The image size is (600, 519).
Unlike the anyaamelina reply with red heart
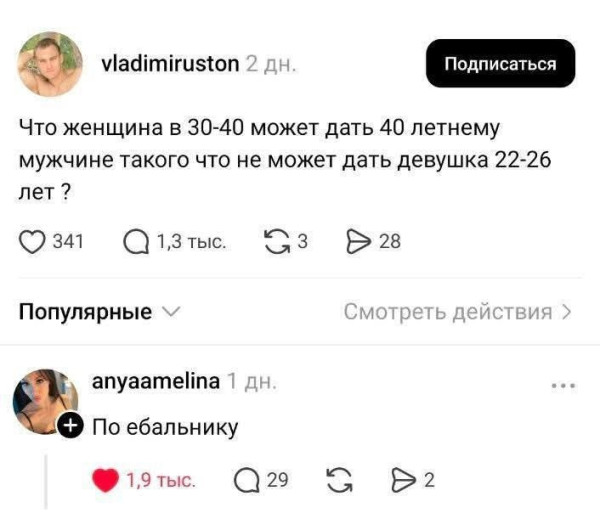106,480
